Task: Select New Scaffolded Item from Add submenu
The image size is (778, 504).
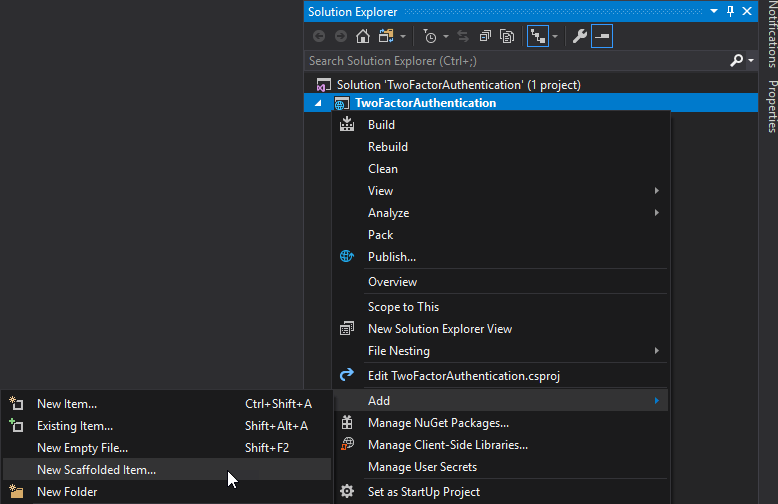Action: (x=96, y=470)
